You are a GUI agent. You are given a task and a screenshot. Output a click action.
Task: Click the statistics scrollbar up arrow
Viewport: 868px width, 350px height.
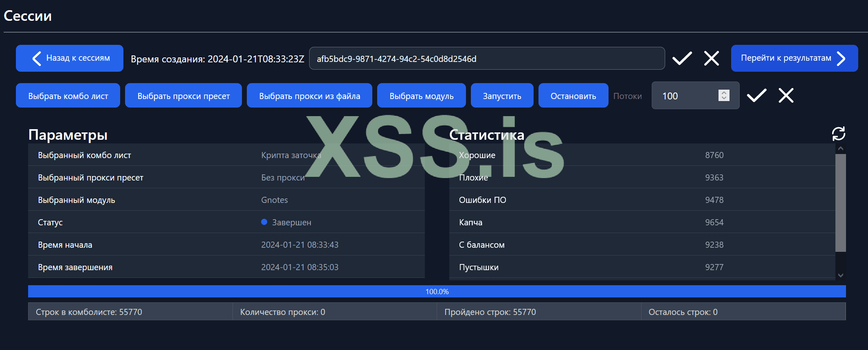coord(841,149)
